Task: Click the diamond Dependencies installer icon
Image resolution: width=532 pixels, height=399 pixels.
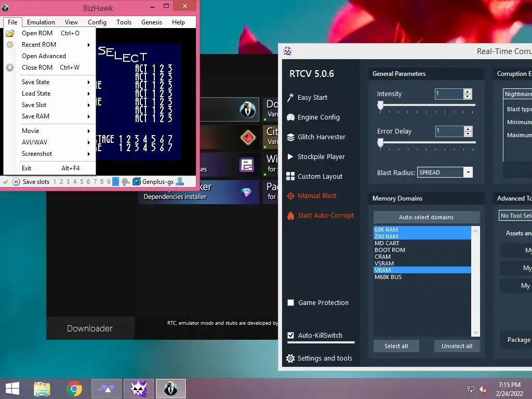Action: pyautogui.click(x=246, y=192)
